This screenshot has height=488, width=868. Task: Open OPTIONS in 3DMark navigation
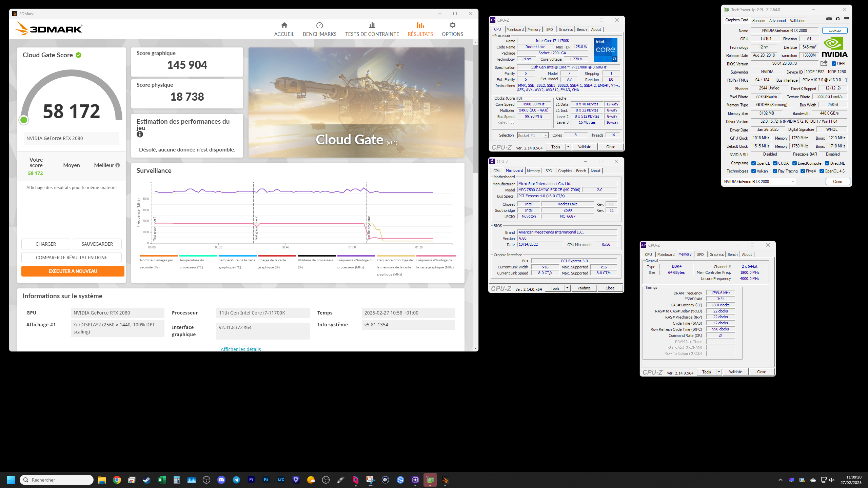[x=452, y=29]
